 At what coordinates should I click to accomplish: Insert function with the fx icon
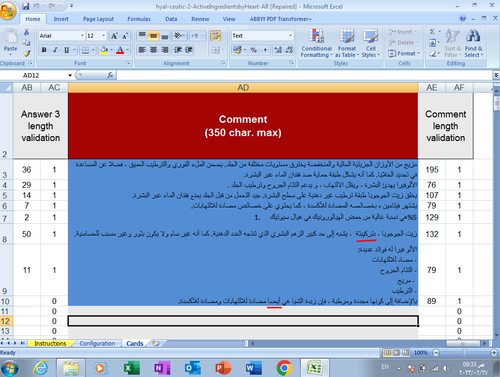[110, 75]
